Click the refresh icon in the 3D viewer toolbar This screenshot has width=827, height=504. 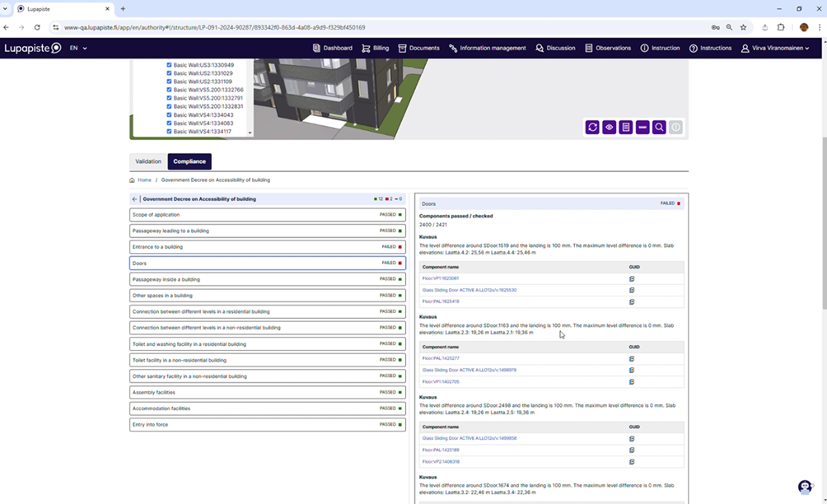coord(592,128)
